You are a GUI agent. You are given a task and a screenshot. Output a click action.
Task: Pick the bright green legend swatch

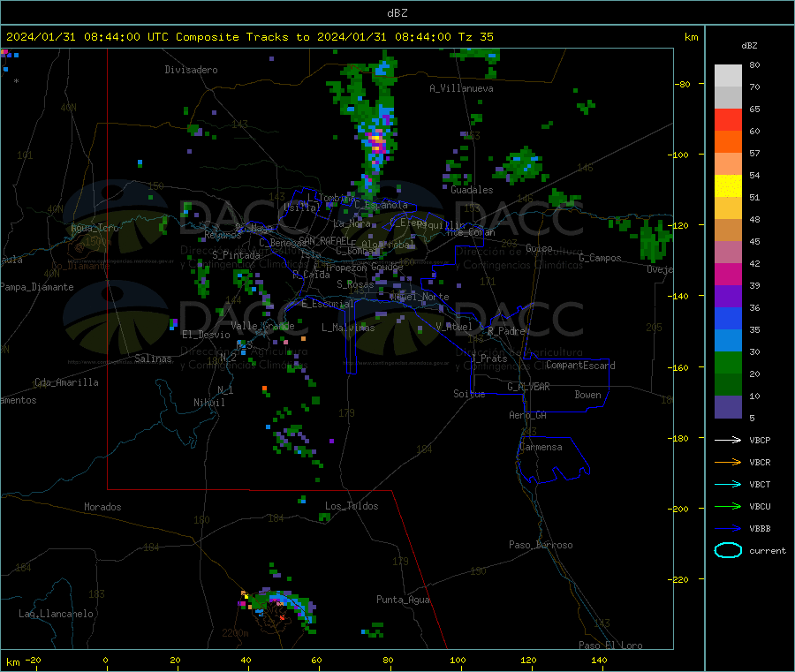pyautogui.click(x=728, y=362)
